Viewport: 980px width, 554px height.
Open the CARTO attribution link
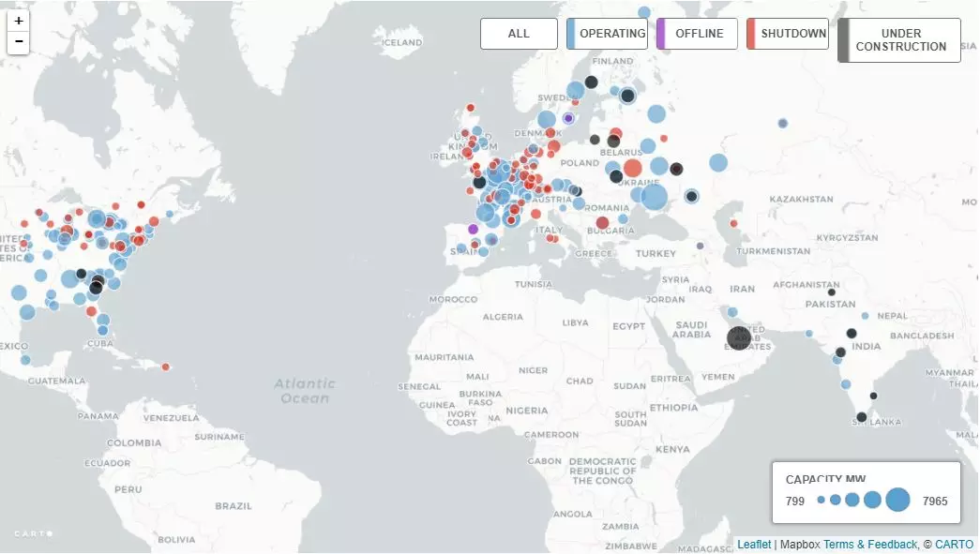[x=954, y=545]
